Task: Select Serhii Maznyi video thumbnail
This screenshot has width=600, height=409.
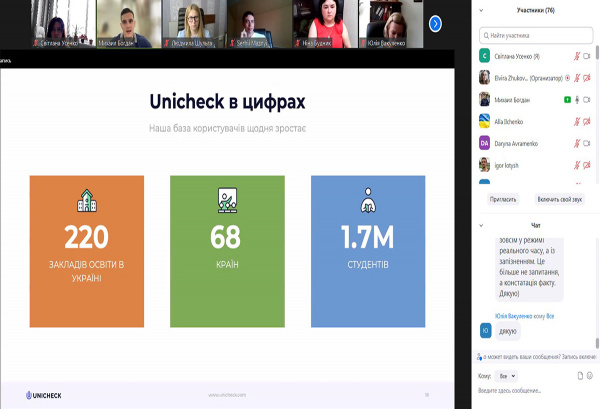Action: (260, 24)
